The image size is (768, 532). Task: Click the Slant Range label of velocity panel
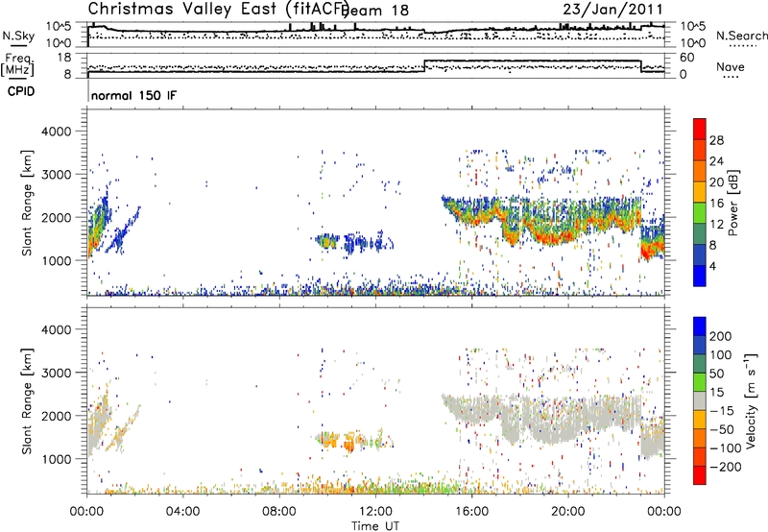click(x=27, y=400)
